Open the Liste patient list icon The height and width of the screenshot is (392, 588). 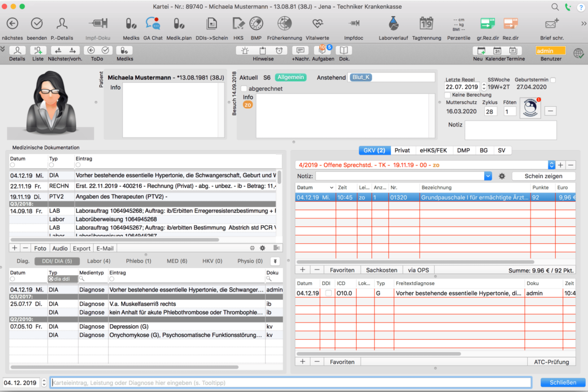(38, 51)
